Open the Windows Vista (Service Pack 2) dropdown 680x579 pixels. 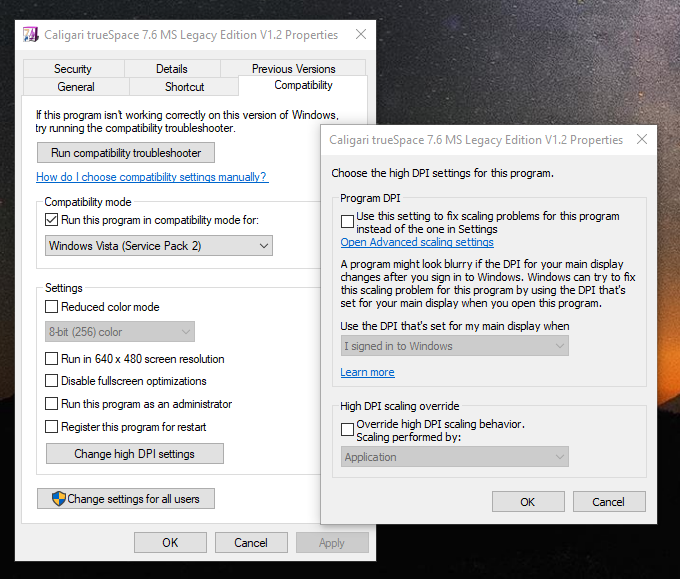click(x=159, y=246)
